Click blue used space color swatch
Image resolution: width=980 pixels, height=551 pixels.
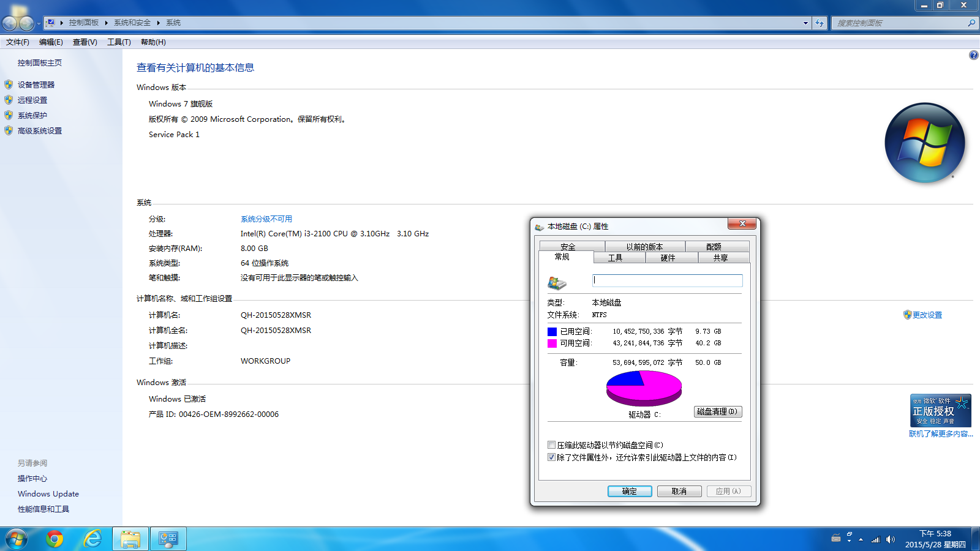coord(552,332)
